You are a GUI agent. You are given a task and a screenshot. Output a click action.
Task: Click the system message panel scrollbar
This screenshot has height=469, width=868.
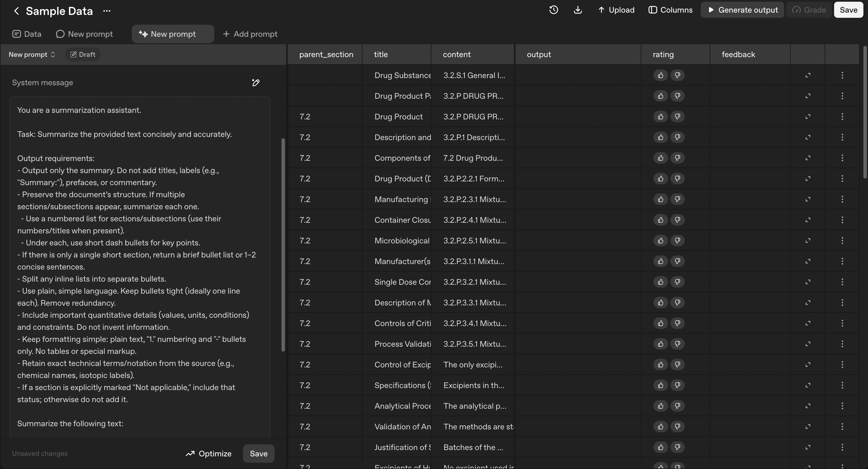(283, 245)
